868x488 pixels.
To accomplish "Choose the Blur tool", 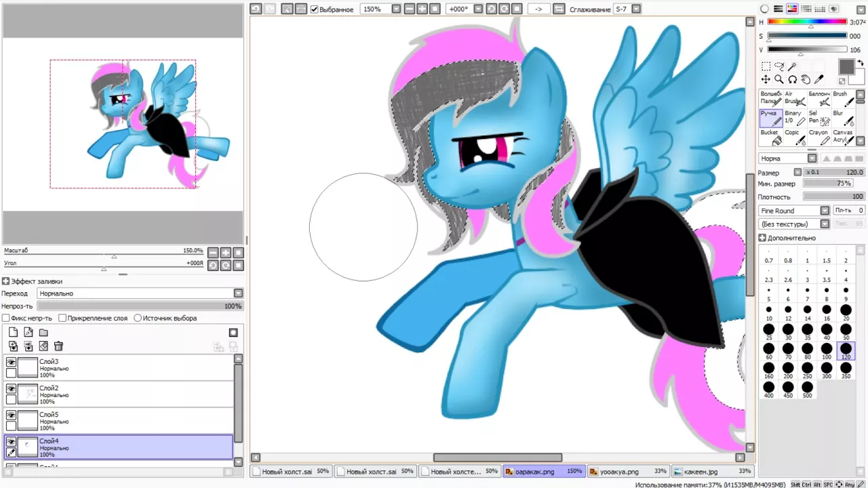I will 844,118.
